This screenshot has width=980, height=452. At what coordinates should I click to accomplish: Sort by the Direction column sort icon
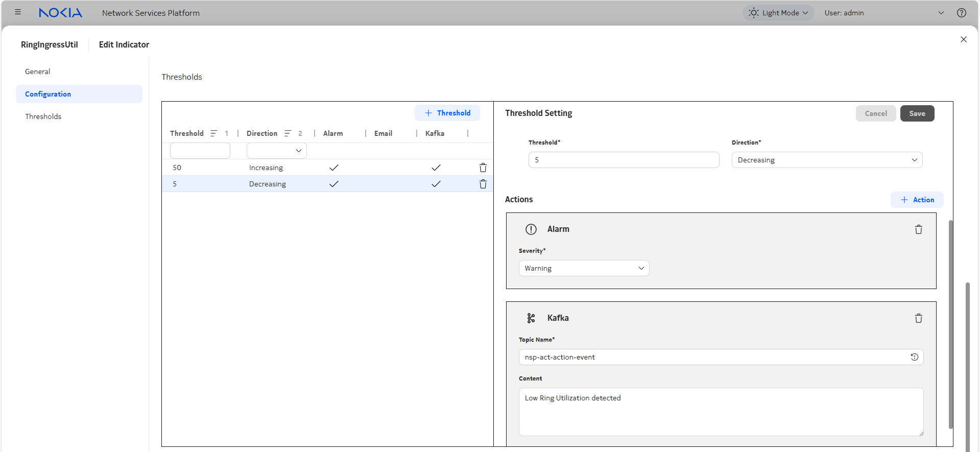(x=288, y=133)
